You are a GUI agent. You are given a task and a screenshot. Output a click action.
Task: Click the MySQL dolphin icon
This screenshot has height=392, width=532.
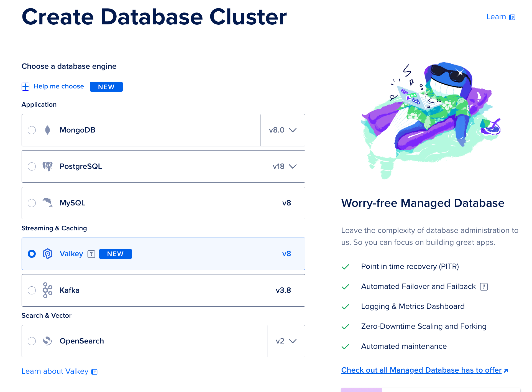(48, 203)
